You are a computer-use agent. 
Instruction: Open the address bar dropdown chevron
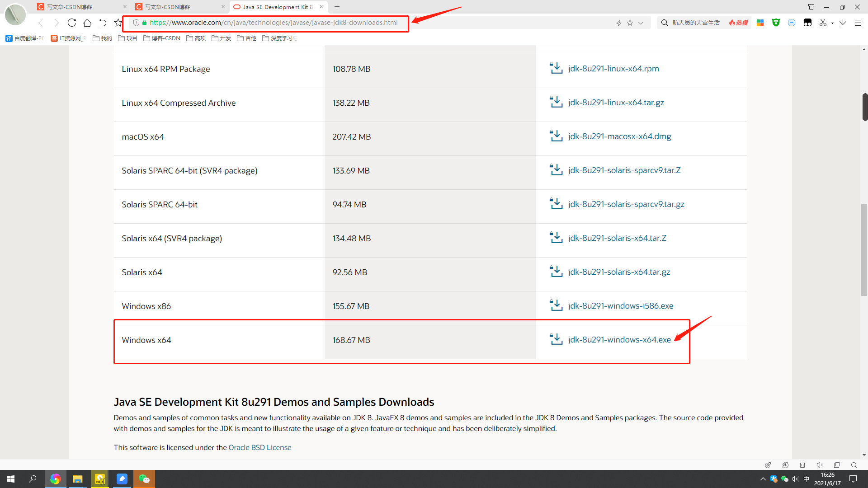[x=641, y=23]
